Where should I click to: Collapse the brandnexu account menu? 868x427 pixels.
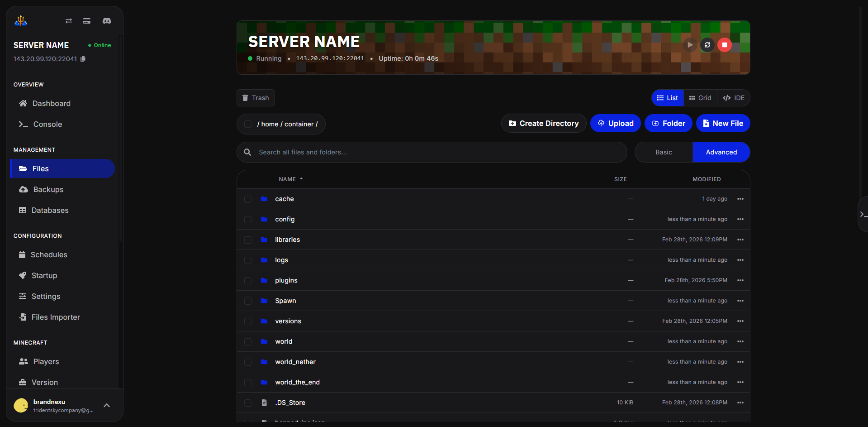(107, 405)
